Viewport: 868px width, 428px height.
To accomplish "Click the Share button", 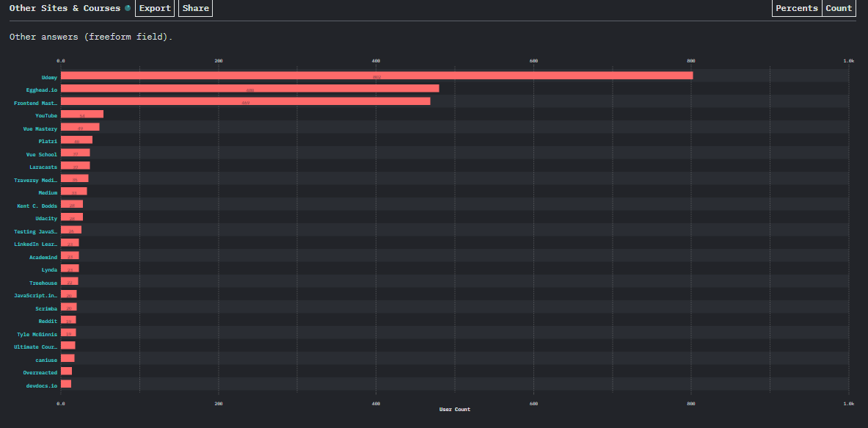I will (195, 8).
